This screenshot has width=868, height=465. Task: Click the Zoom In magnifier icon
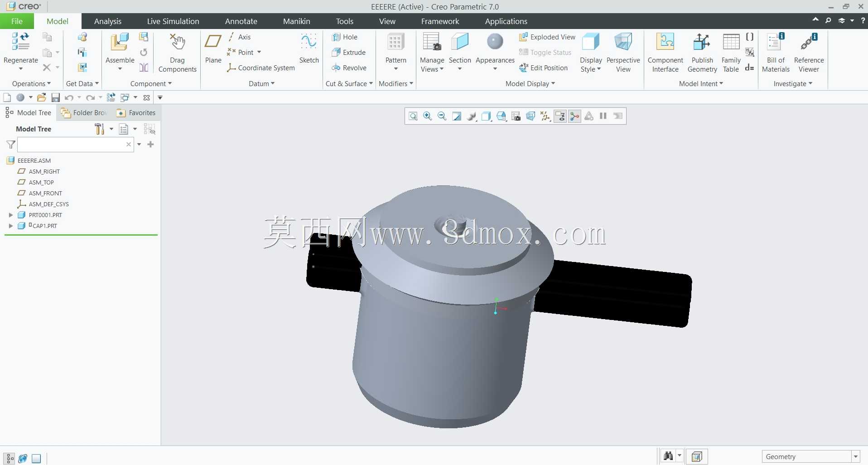click(427, 116)
